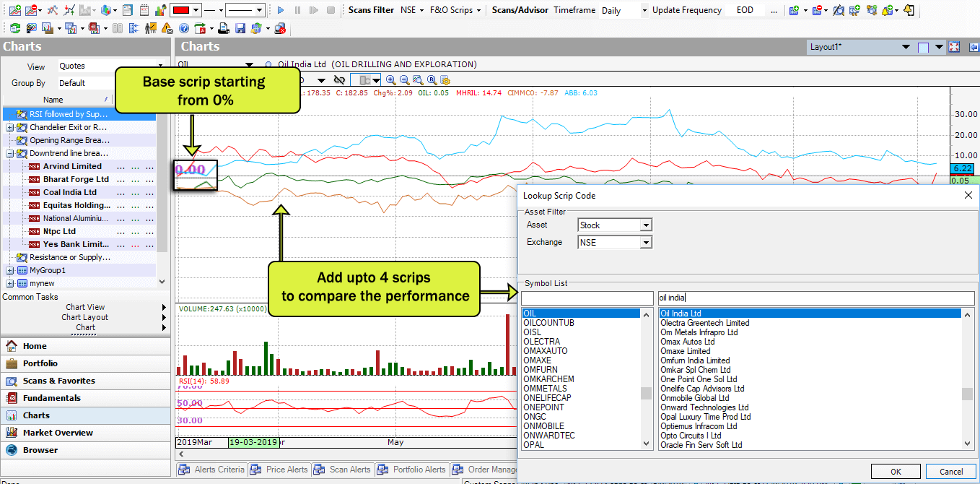The image size is (980, 484).
Task: Click the print icon in the toolbar
Action: (223, 28)
